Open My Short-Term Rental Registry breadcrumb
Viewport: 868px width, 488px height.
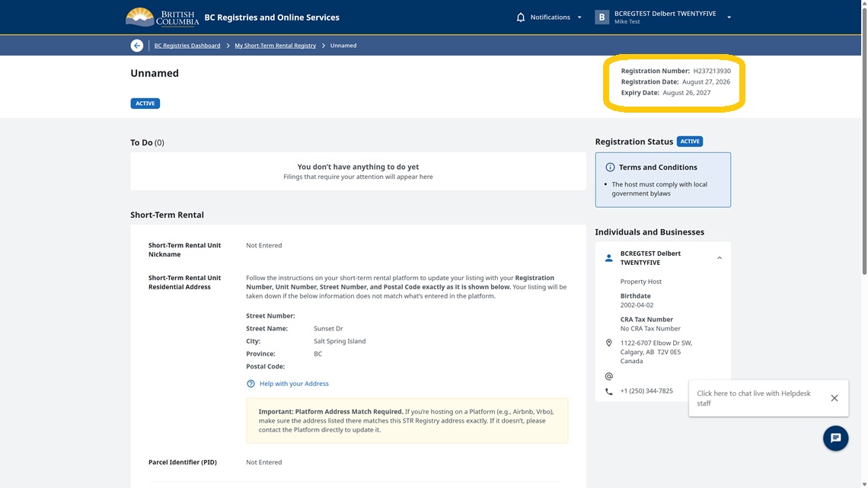(275, 46)
